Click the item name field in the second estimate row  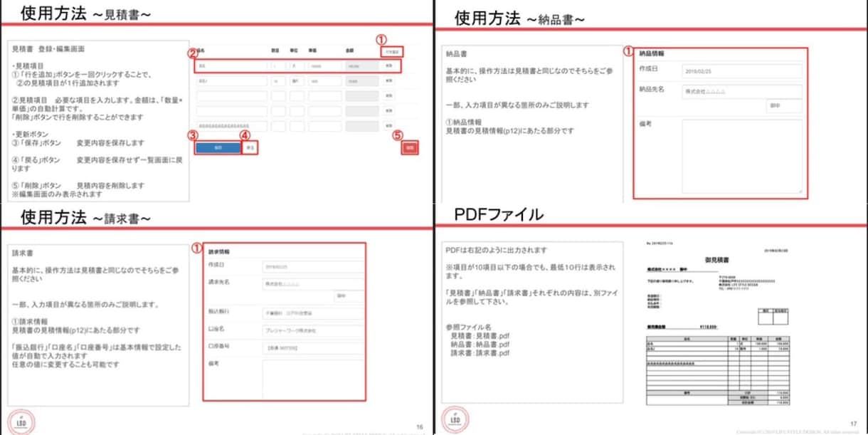[x=232, y=81]
